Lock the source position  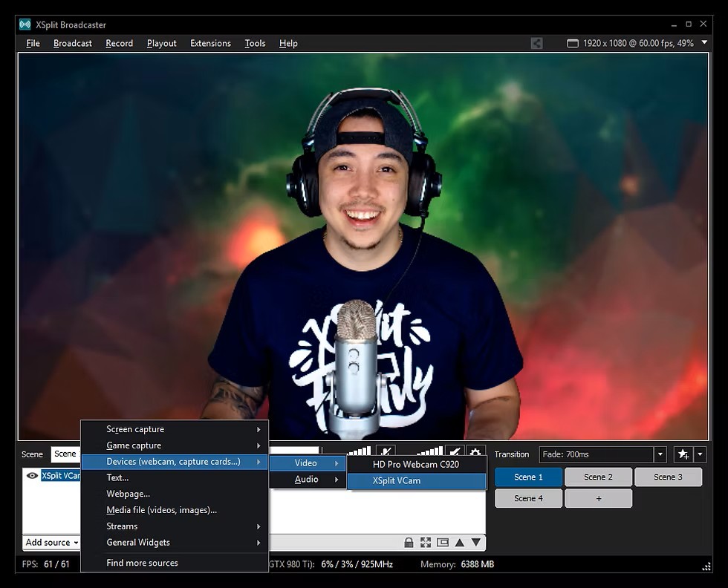click(409, 543)
